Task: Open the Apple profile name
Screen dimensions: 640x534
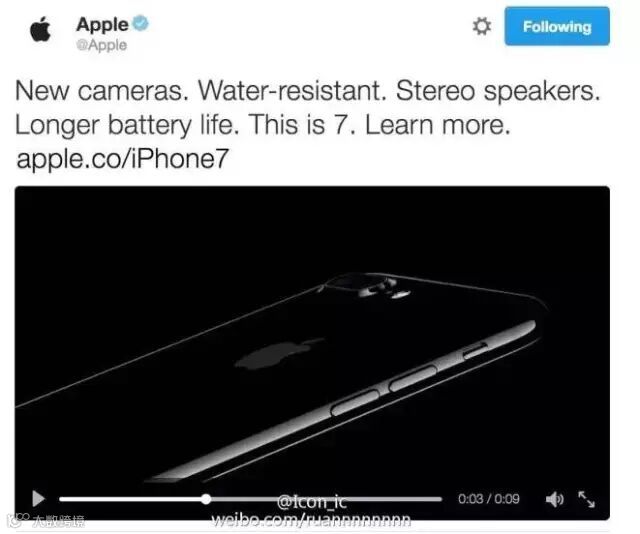Action: 102,24
